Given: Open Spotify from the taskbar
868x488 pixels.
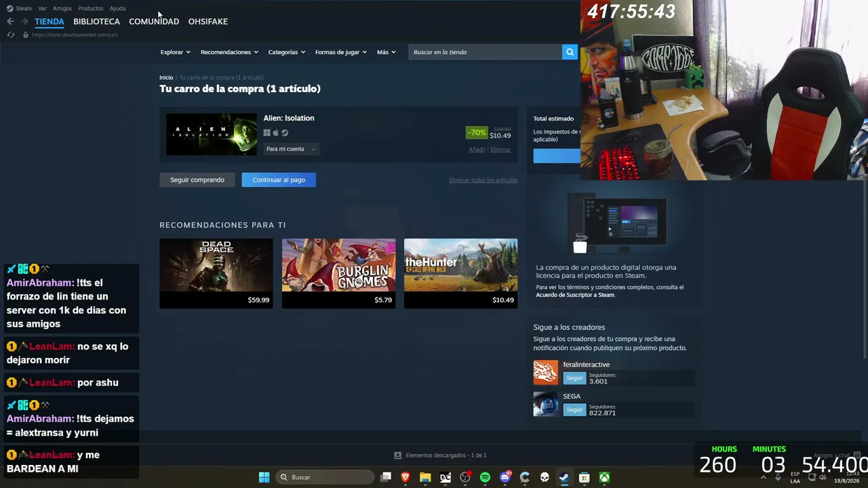Looking at the screenshot, I should click(x=485, y=477).
